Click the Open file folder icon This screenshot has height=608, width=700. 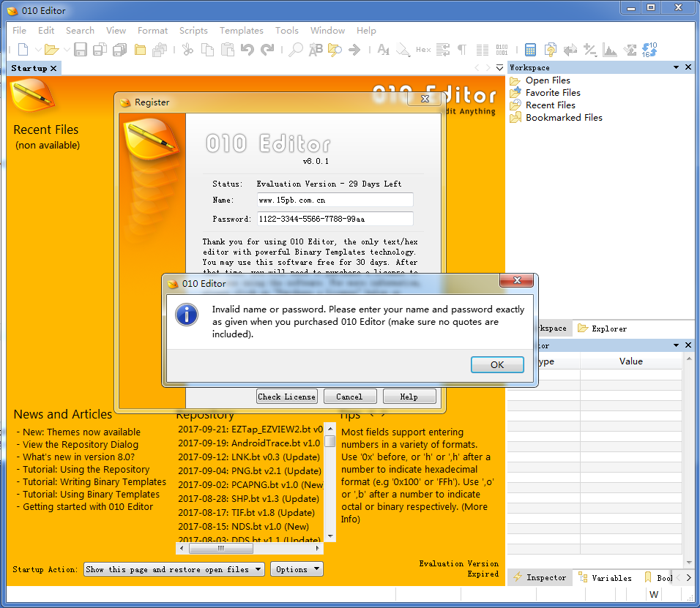pyautogui.click(x=52, y=50)
